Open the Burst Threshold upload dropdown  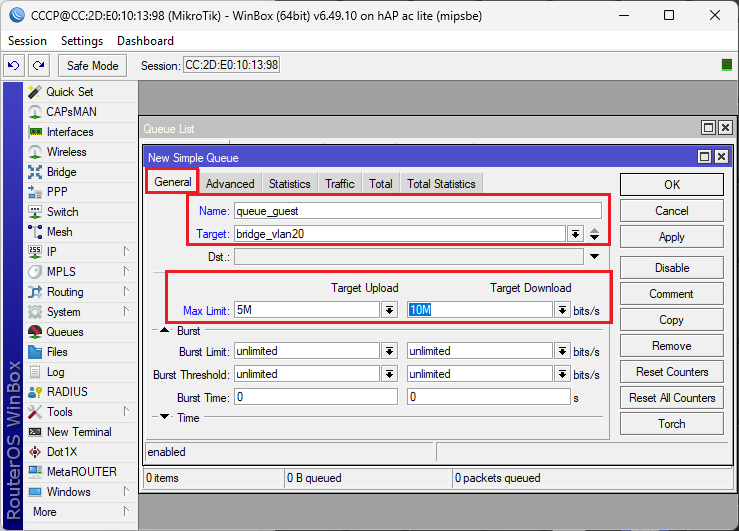coord(389,374)
